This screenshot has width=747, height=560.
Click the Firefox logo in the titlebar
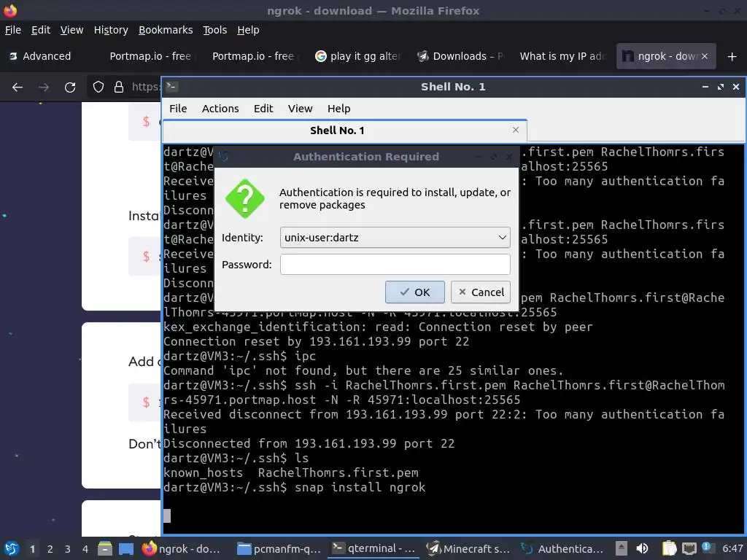[10, 10]
